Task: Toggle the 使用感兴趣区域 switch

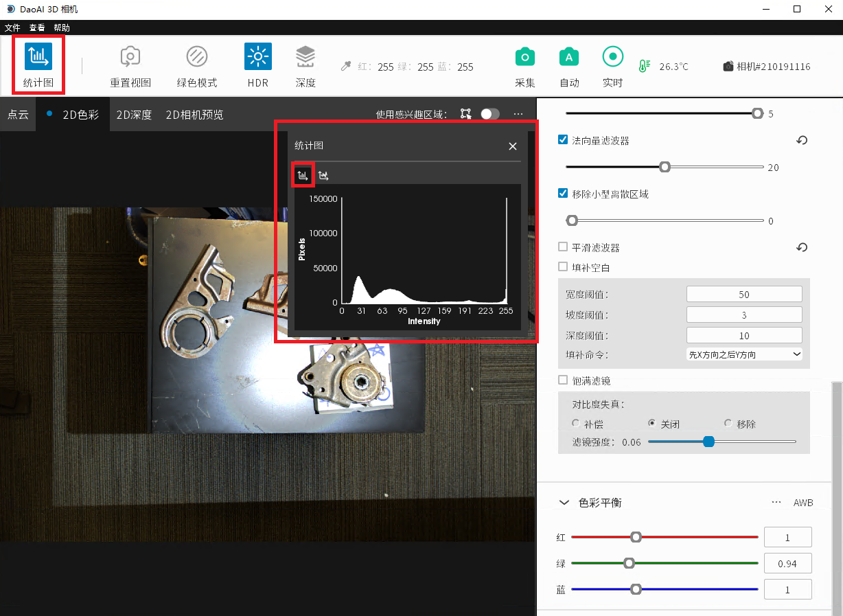Action: pyautogui.click(x=489, y=114)
